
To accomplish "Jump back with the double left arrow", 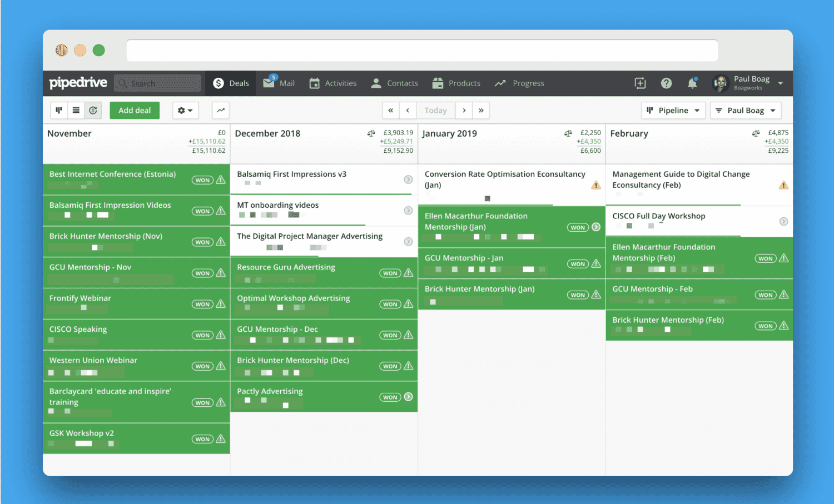I will point(391,111).
